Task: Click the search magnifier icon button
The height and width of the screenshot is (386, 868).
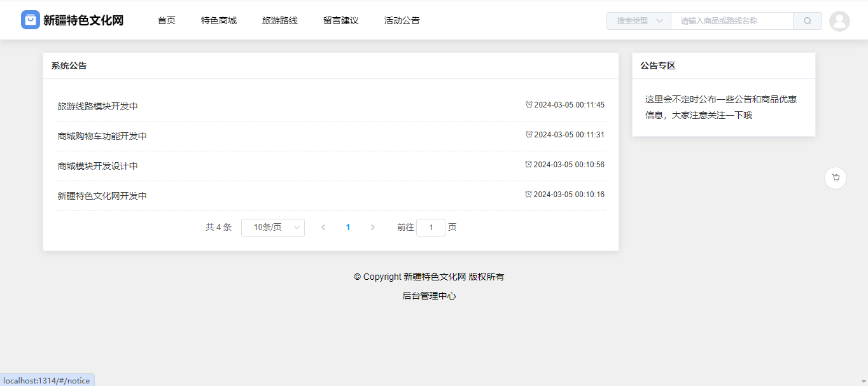Action: click(x=807, y=21)
